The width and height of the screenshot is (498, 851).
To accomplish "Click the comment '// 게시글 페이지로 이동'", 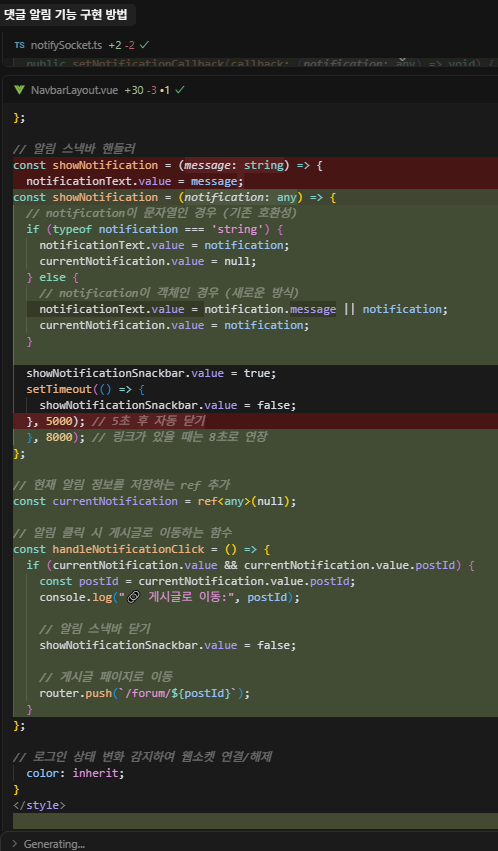I will [x=106, y=677].
